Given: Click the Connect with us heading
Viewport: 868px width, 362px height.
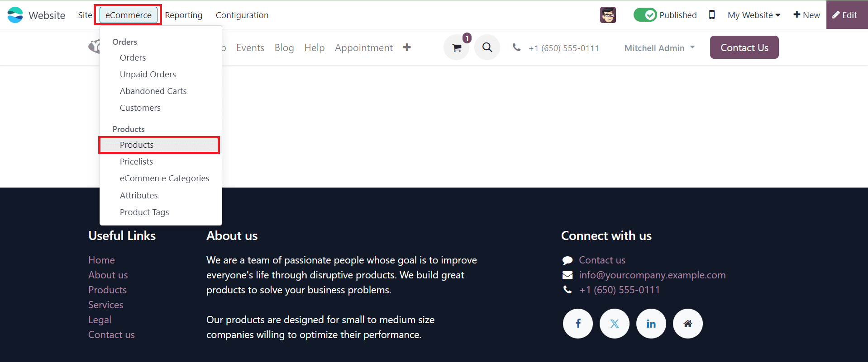Looking at the screenshot, I should [x=606, y=236].
